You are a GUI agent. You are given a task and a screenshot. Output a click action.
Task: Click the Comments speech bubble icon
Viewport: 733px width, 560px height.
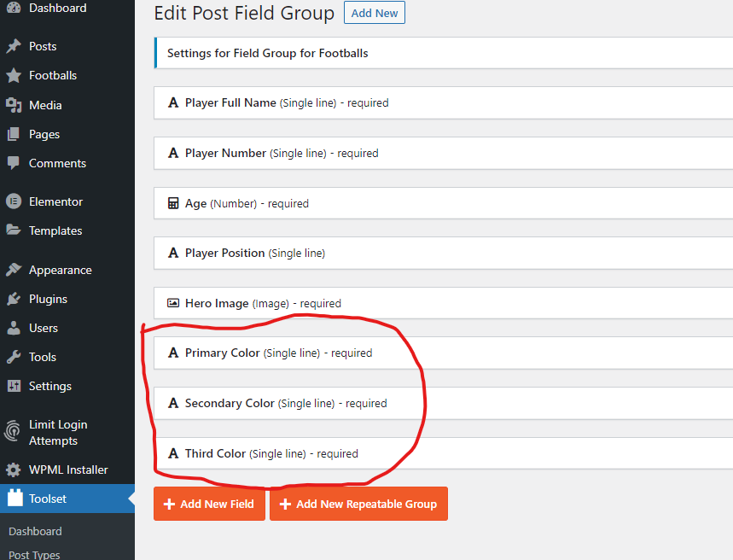pos(14,163)
